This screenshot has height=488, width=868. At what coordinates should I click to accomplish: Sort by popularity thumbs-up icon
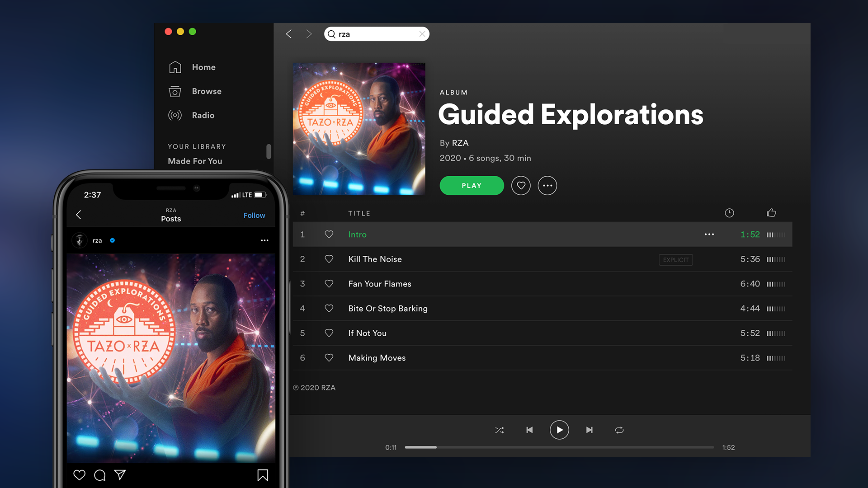coord(771,213)
